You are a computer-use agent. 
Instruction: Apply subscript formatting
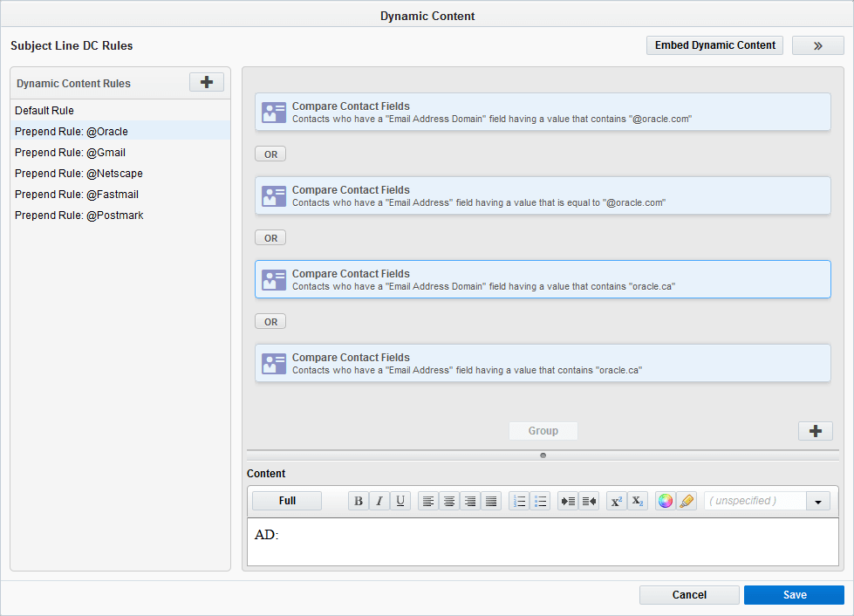point(637,501)
